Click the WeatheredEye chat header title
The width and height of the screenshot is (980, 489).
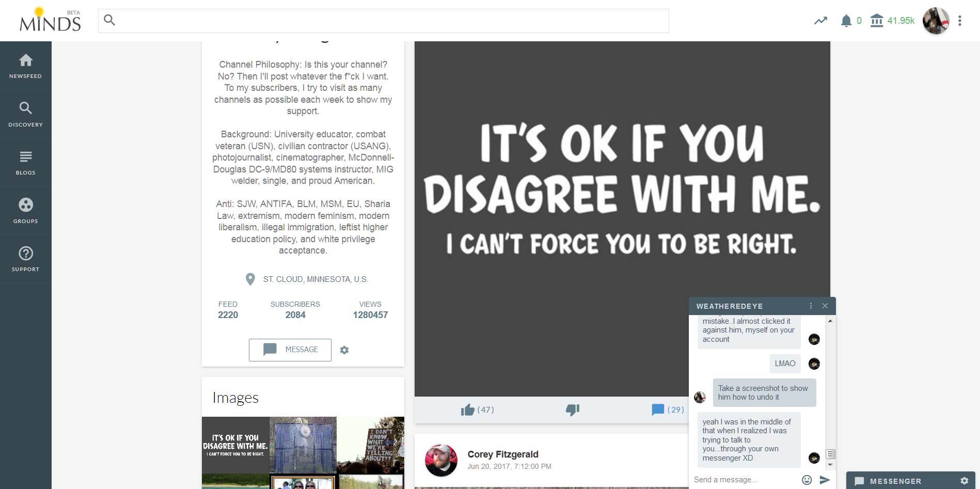tap(730, 306)
